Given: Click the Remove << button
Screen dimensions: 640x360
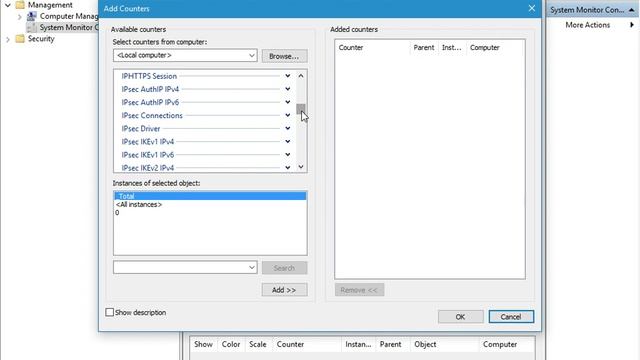Looking at the screenshot, I should pos(359,290).
